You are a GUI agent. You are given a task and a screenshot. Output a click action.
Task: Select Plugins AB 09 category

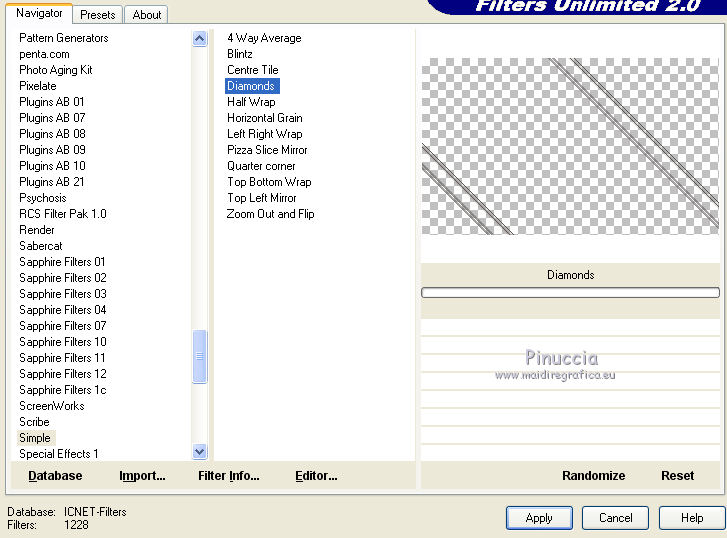pyautogui.click(x=52, y=150)
